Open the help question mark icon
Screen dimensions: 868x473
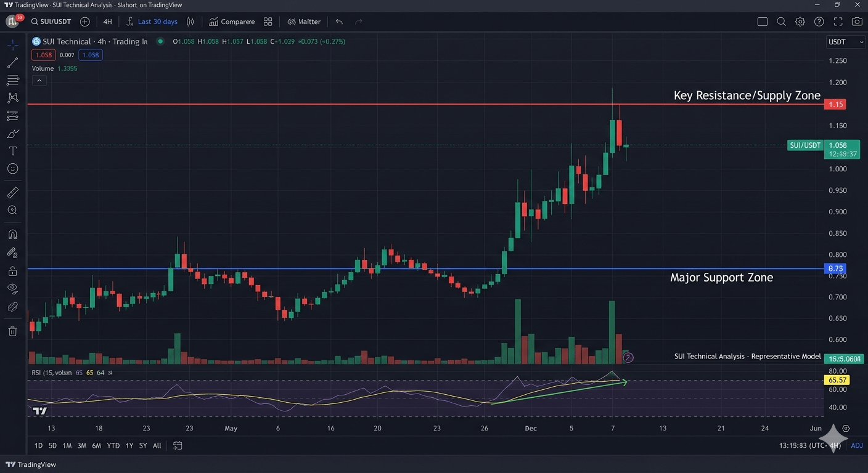pyautogui.click(x=819, y=22)
